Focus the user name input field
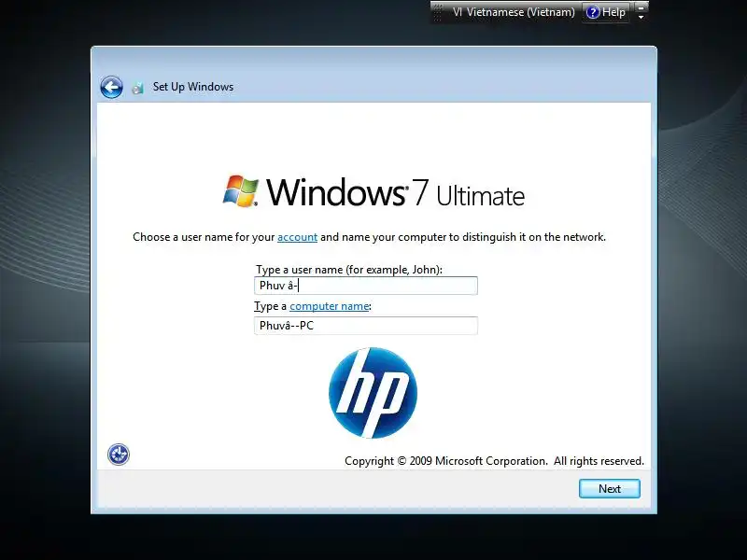Viewport: 747px width, 560px height. (366, 286)
